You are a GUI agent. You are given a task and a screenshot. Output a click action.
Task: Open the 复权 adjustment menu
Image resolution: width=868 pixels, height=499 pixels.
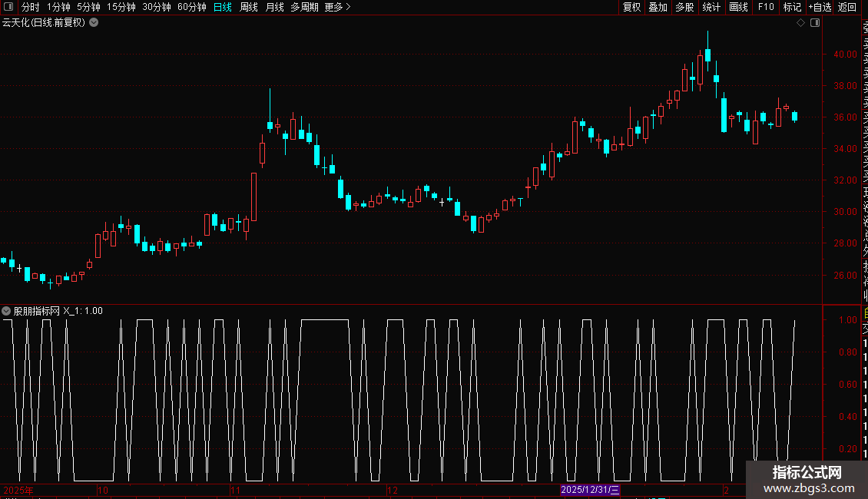tap(631, 7)
